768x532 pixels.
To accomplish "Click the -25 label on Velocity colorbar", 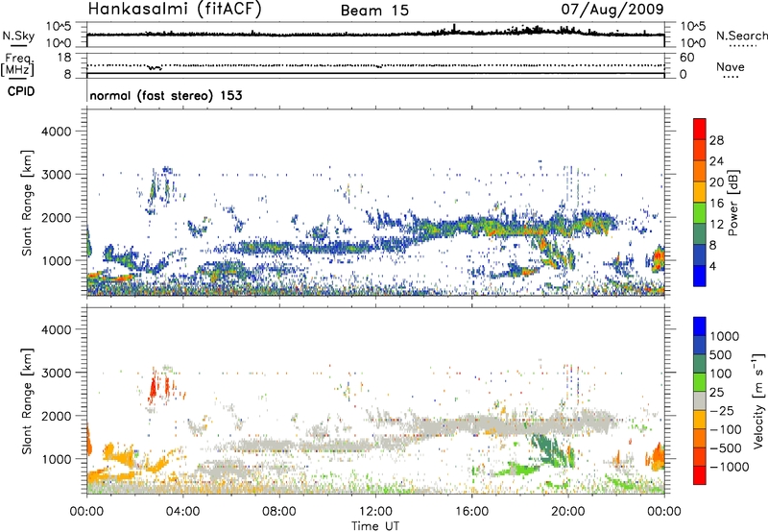I will pyautogui.click(x=723, y=410).
